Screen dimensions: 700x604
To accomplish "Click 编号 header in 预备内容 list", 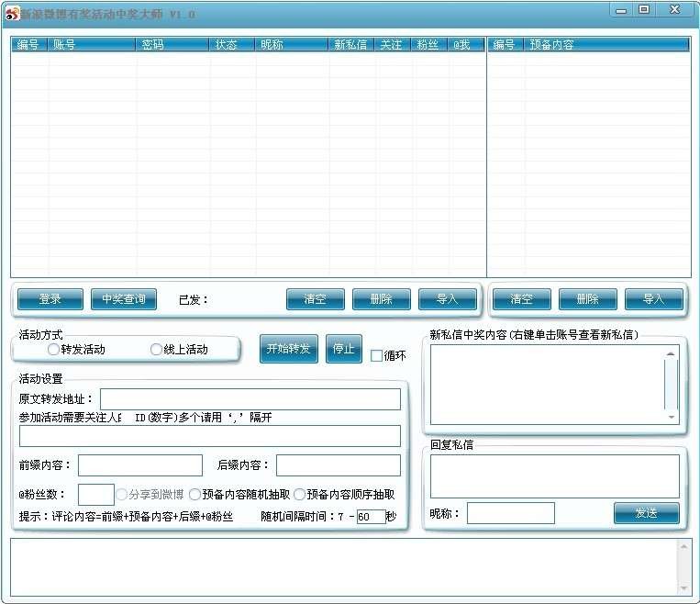I will pyautogui.click(x=506, y=45).
